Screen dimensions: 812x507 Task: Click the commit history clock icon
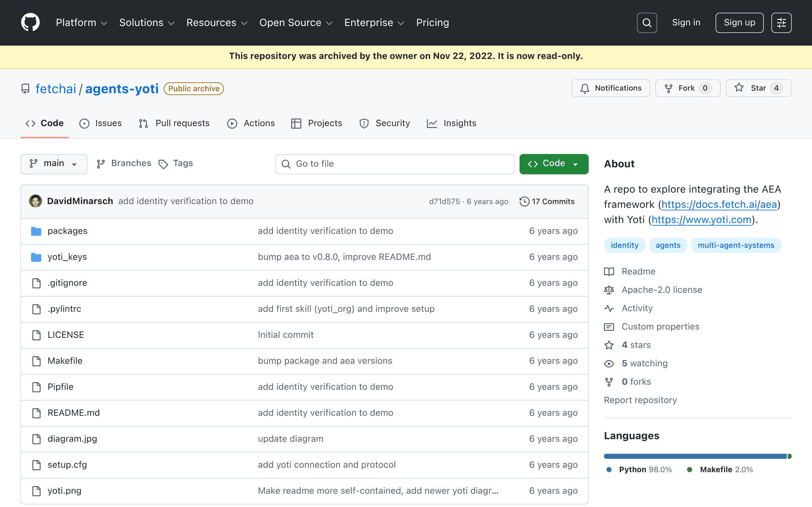coord(524,201)
